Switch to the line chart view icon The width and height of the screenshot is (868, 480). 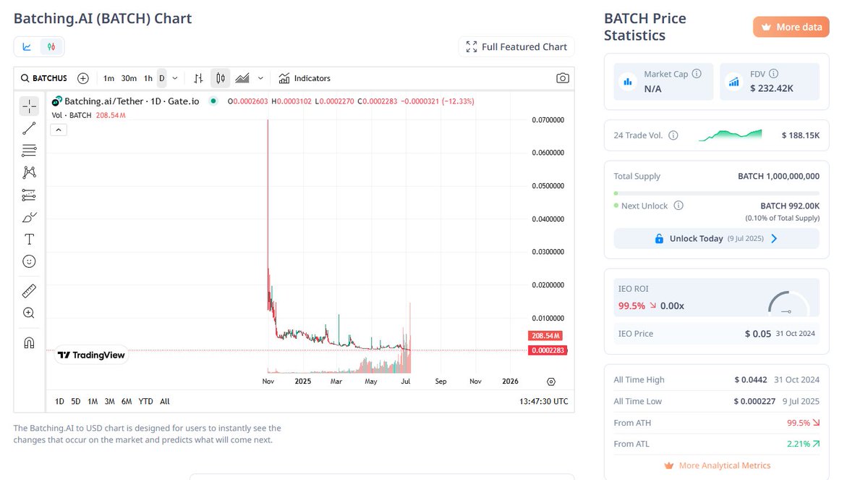[x=27, y=46]
